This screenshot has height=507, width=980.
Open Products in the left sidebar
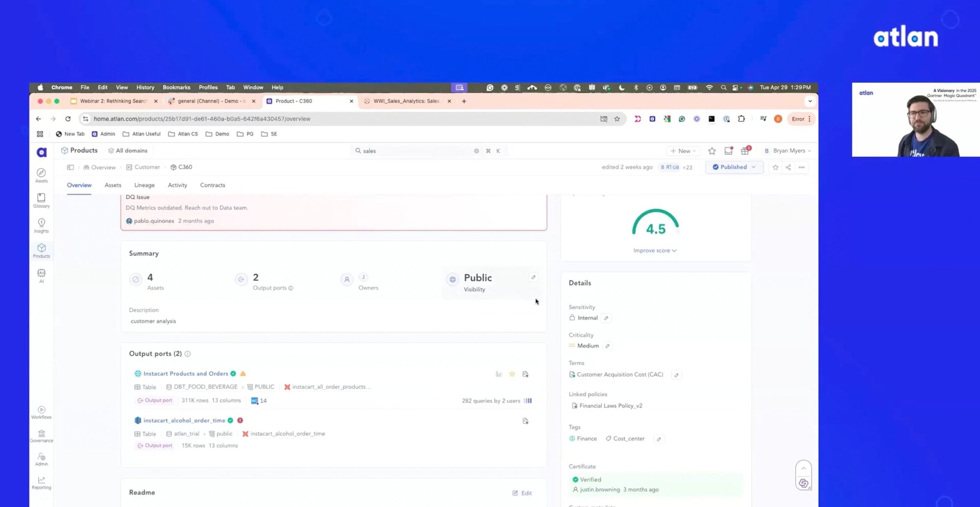click(x=42, y=250)
